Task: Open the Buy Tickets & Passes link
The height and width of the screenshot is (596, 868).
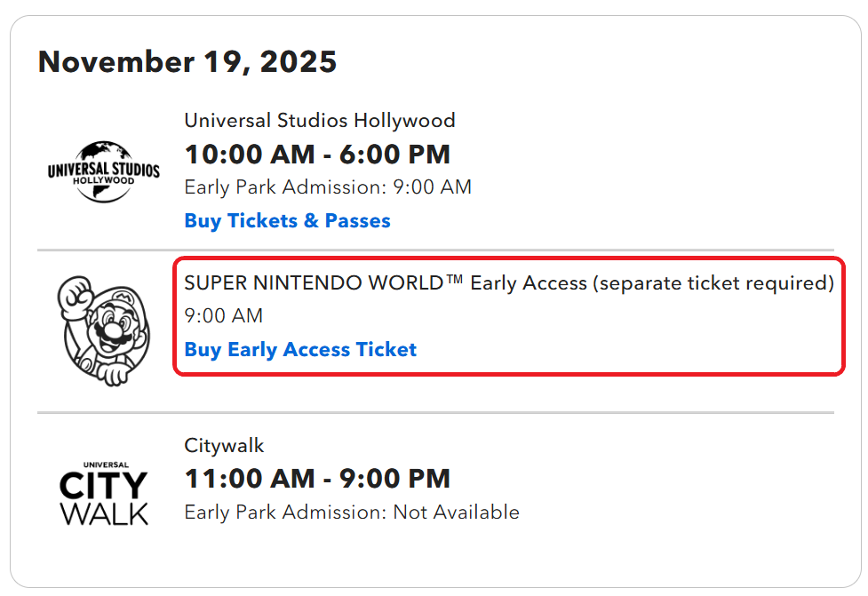Action: [287, 221]
